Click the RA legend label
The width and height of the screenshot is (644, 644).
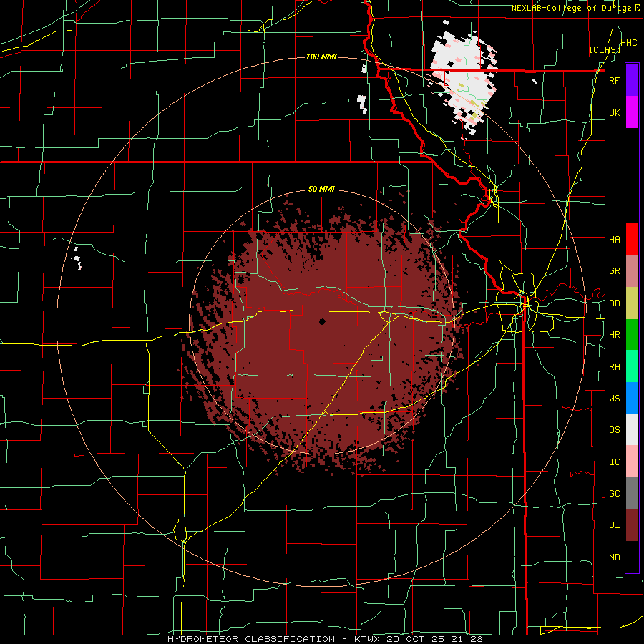point(614,367)
